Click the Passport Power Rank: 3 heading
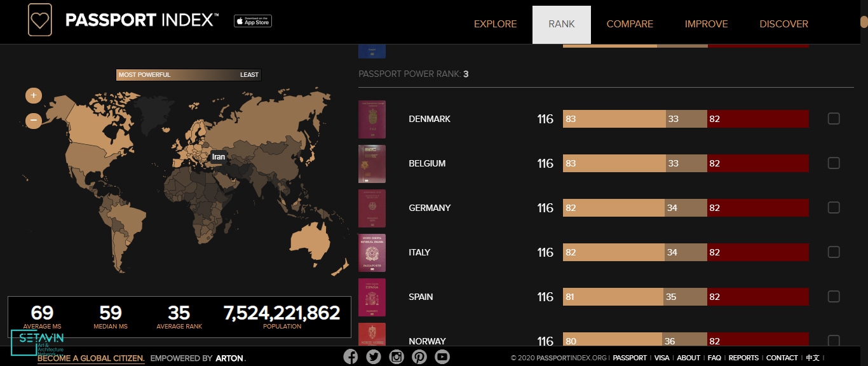This screenshot has width=868, height=366. (414, 74)
